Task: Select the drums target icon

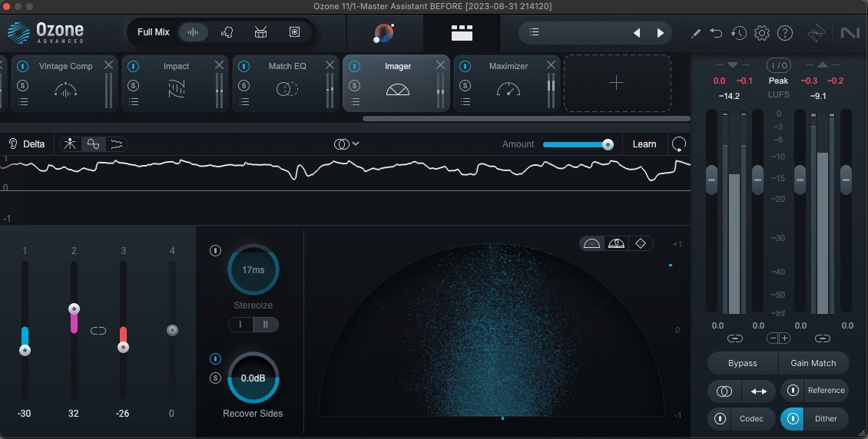Action: tap(260, 32)
